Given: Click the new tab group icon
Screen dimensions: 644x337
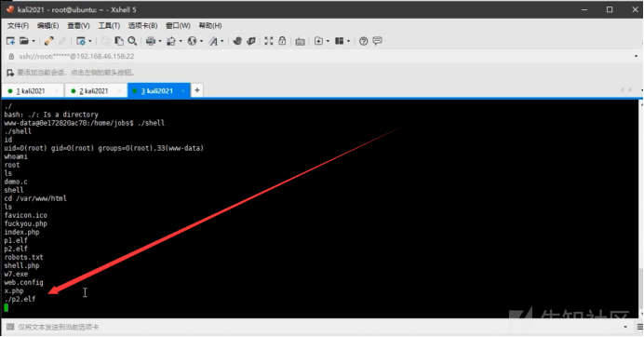Looking at the screenshot, I should [318, 41].
